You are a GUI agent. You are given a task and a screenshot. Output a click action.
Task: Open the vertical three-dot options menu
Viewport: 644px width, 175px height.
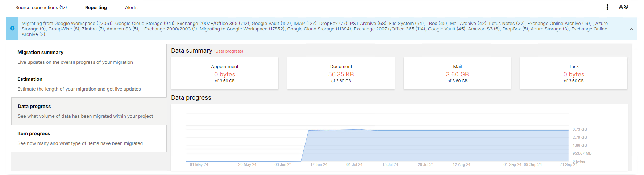click(x=607, y=7)
